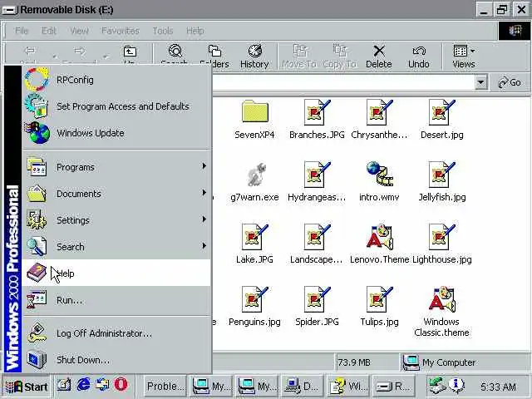Open the History toolbar button
This screenshot has width=532, height=399.
pyautogui.click(x=254, y=57)
